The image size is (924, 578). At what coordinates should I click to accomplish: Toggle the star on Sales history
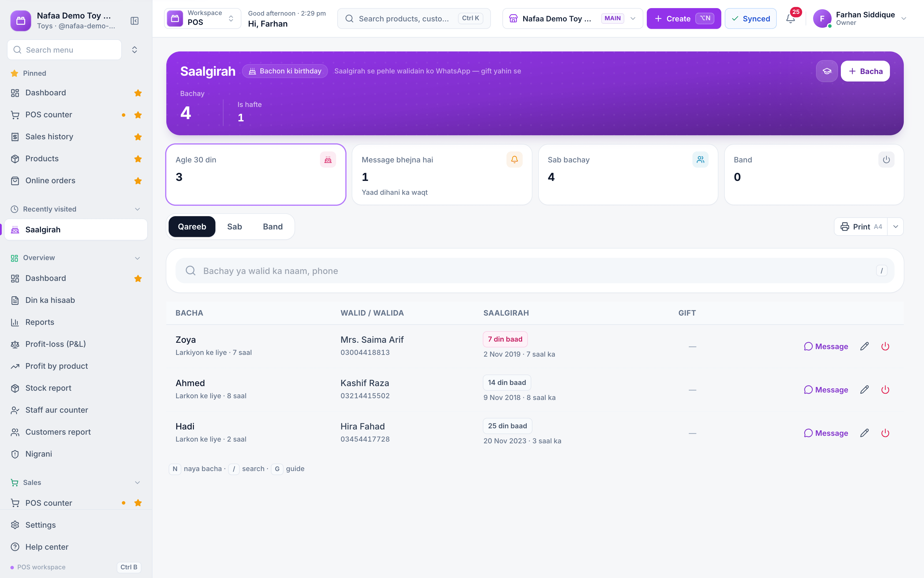[138, 137]
